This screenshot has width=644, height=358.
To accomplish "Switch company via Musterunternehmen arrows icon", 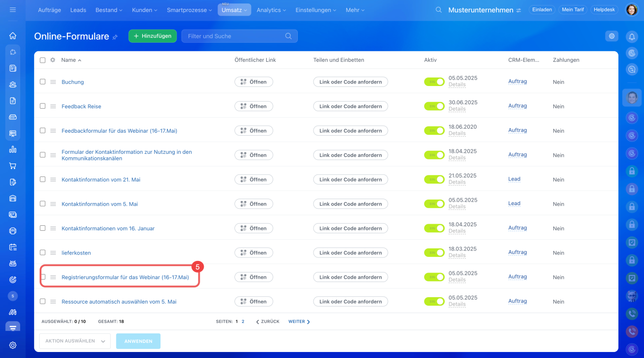I will coord(519,10).
